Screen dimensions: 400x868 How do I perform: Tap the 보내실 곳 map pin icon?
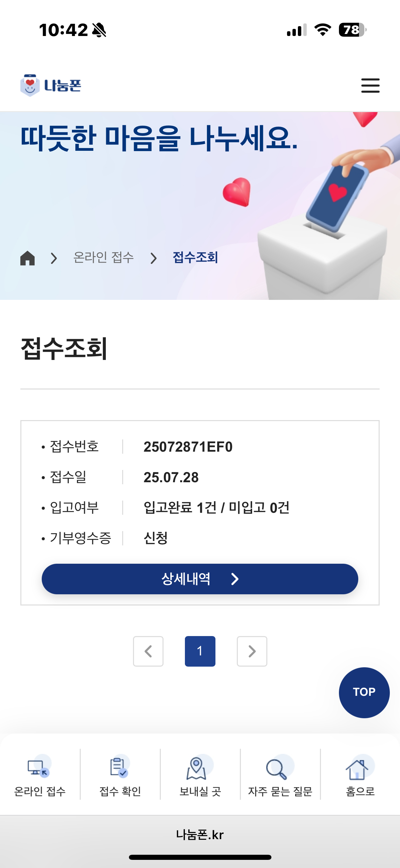click(196, 767)
